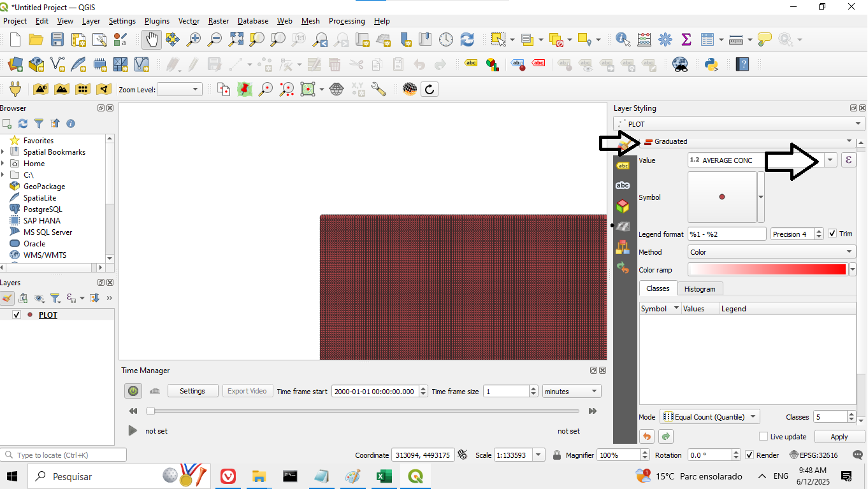Open the Vector menu
Screen dimensions: 868x489
click(x=189, y=21)
